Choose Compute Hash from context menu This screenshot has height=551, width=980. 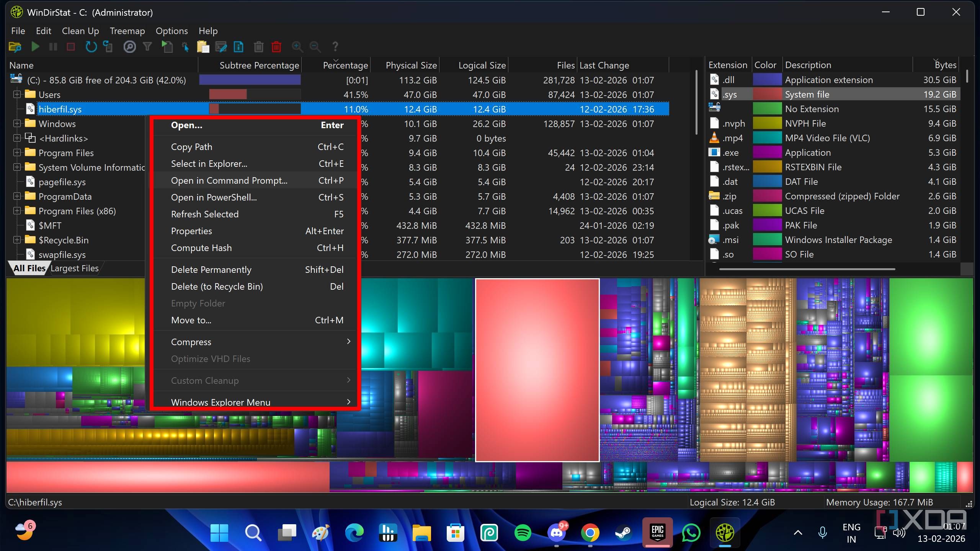255,248
